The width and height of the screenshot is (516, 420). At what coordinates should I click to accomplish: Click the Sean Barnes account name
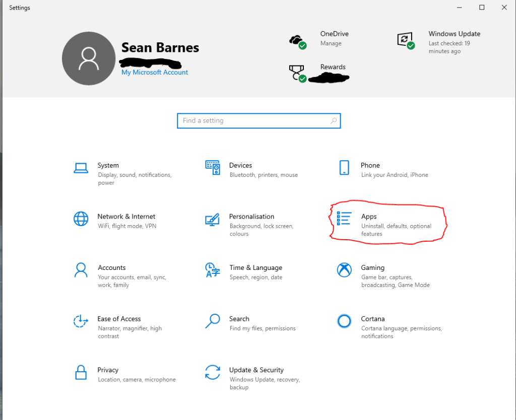tap(160, 48)
